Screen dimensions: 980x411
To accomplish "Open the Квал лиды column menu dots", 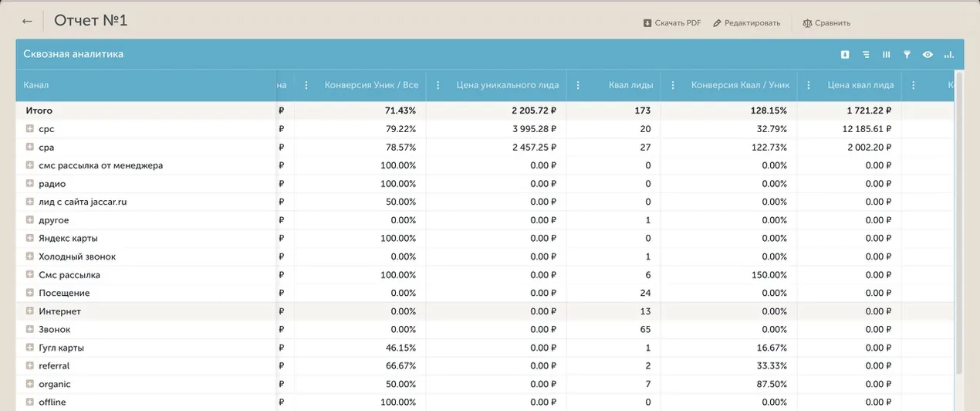I will tap(579, 86).
